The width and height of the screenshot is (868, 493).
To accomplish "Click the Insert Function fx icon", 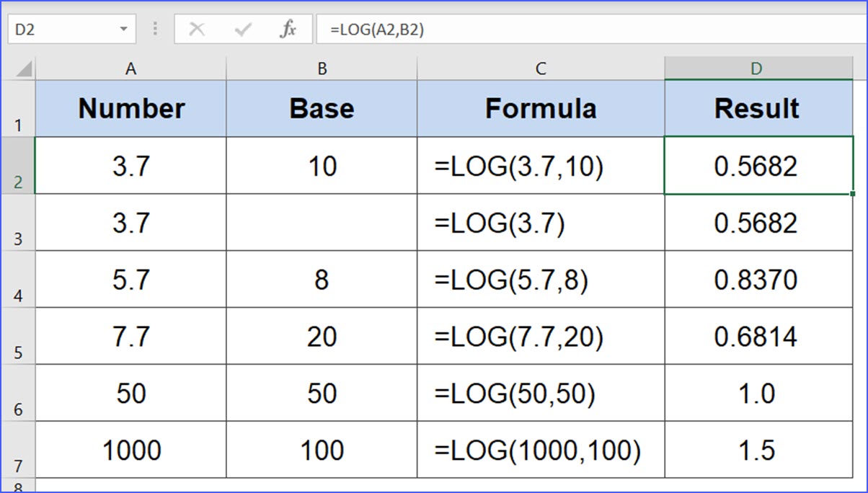I will point(288,30).
